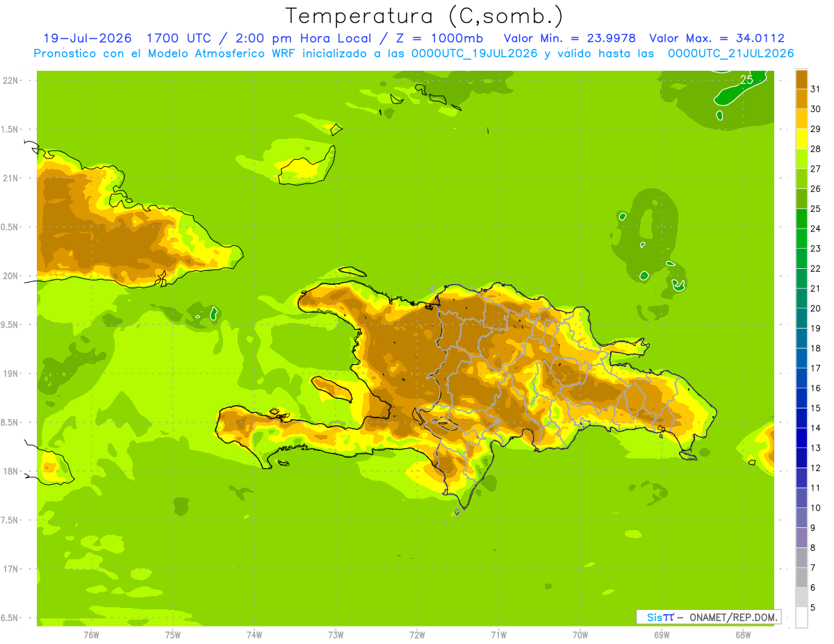Click the "6.5N" latitude label
The image size is (834, 644).
(10, 618)
